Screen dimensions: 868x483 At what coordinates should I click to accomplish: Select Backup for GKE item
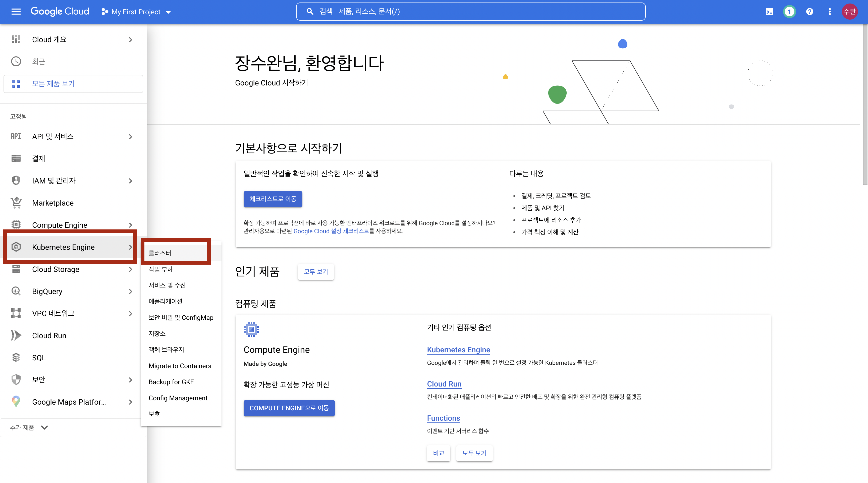(181, 382)
